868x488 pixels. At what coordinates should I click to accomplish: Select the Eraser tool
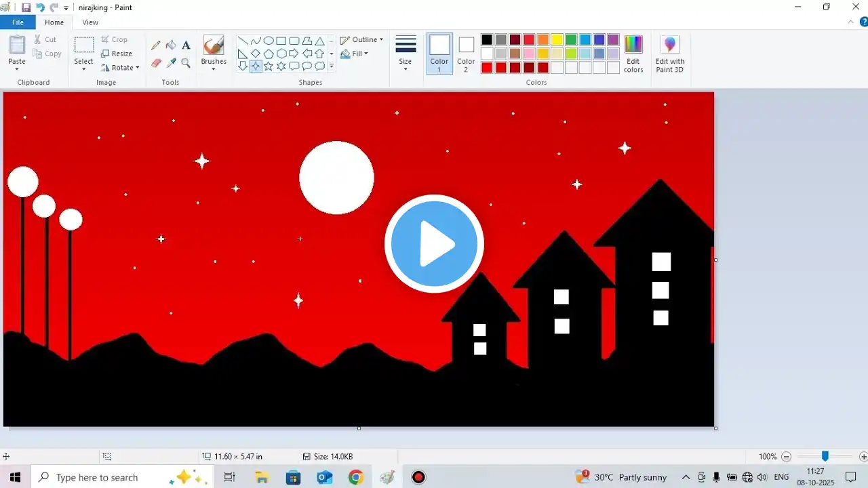pyautogui.click(x=156, y=63)
